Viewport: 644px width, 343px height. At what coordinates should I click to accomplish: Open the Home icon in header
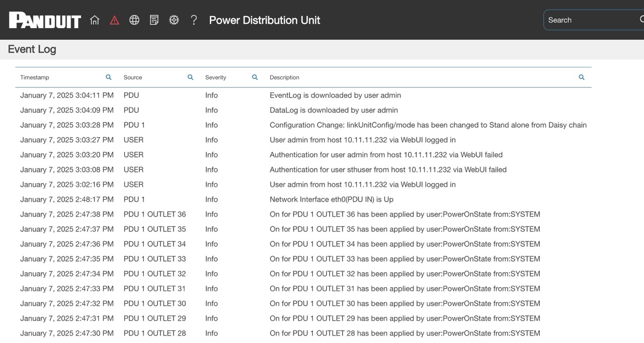pos(95,20)
